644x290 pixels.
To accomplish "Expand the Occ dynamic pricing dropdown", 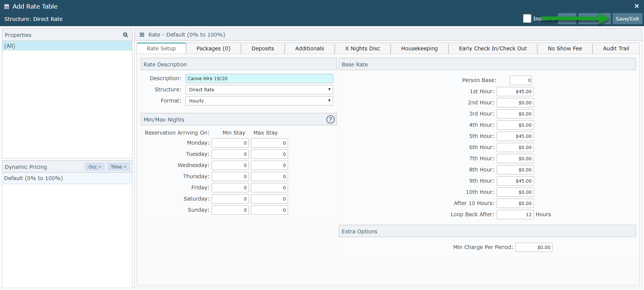I will pyautogui.click(x=95, y=167).
